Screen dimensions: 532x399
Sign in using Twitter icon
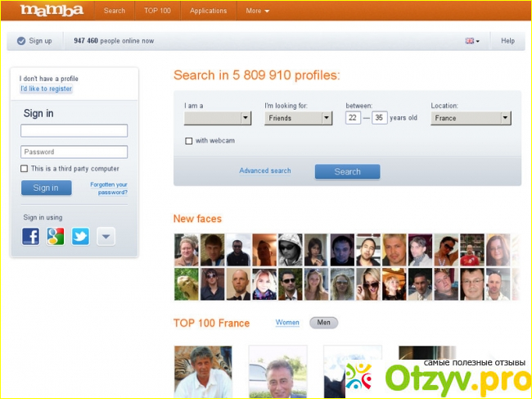pos(80,237)
